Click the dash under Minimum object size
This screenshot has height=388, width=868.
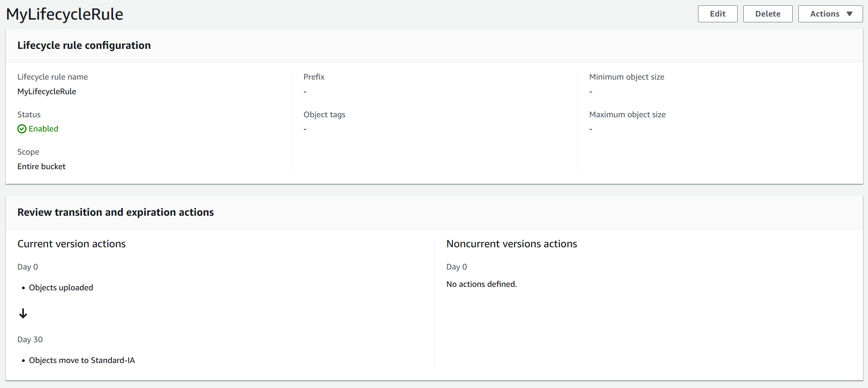591,91
